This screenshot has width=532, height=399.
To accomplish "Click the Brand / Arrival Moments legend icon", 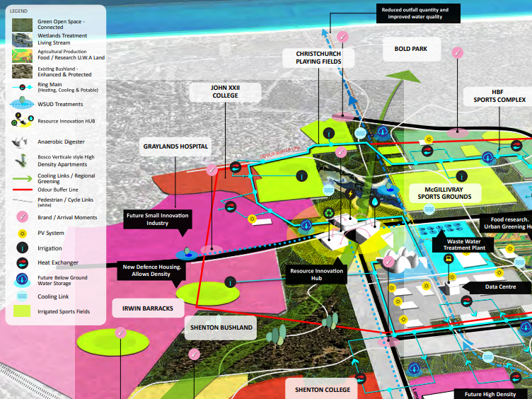I will [x=23, y=216].
